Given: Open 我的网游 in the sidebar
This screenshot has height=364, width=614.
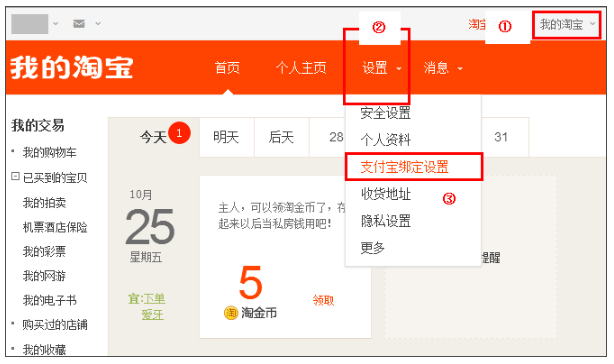Looking at the screenshot, I should tap(44, 276).
